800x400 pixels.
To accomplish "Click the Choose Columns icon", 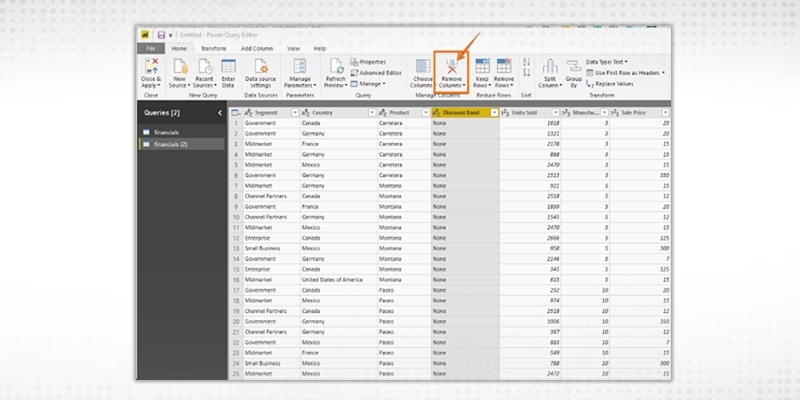I will tap(423, 66).
